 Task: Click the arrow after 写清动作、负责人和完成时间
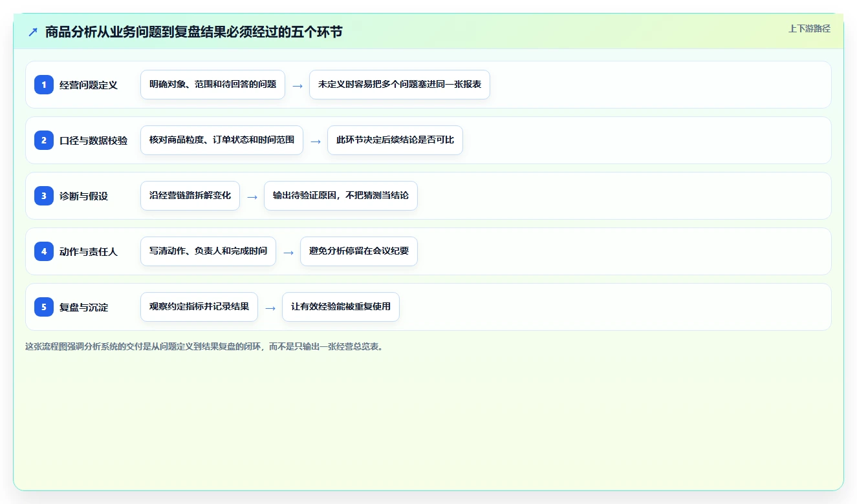tap(288, 252)
